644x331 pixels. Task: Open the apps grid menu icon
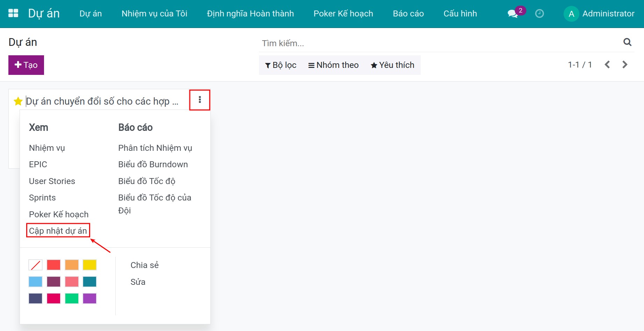point(13,13)
